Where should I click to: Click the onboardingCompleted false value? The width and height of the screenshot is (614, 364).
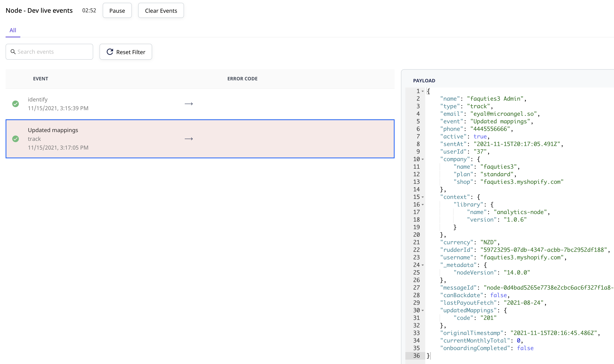click(525, 348)
